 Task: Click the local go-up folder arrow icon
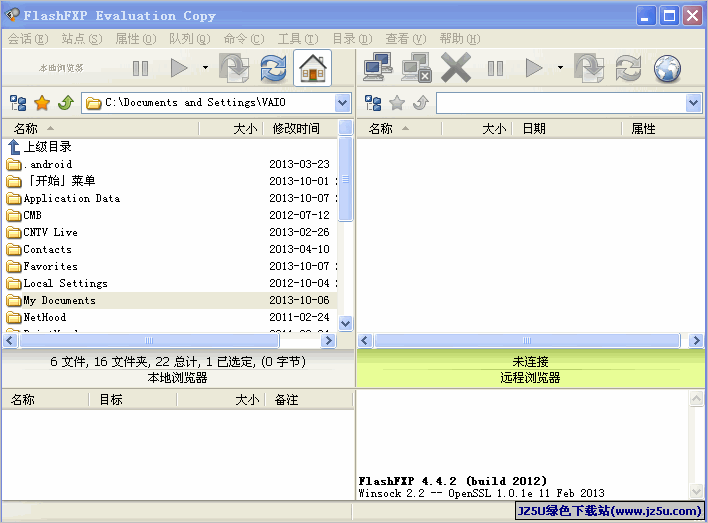[x=66, y=103]
